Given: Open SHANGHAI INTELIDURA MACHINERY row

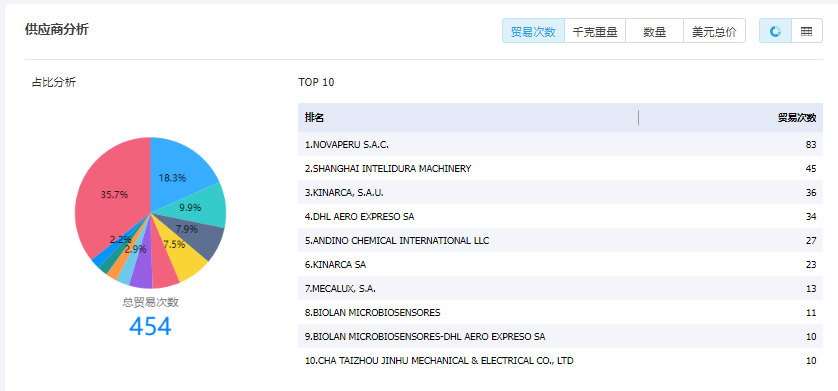Looking at the screenshot, I should click(560, 168).
